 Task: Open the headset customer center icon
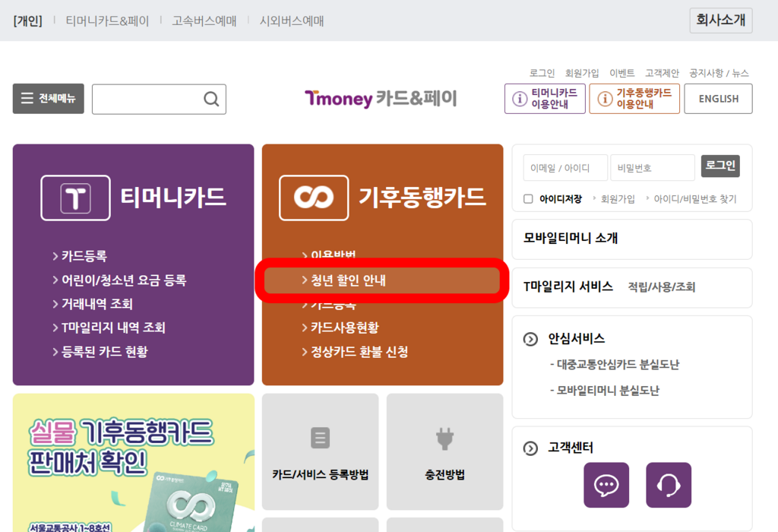(669, 485)
